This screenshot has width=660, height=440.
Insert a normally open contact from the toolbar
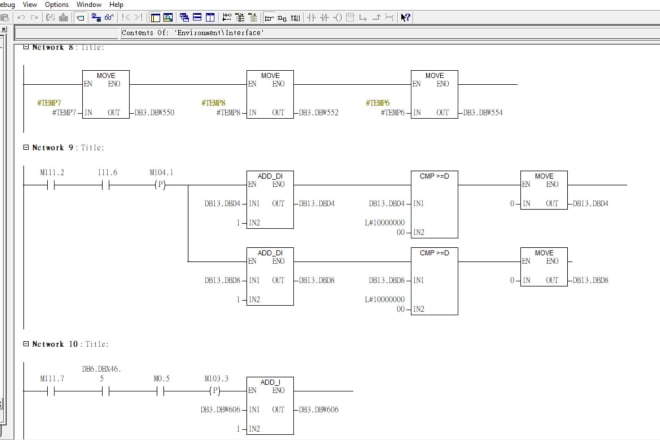(311, 17)
